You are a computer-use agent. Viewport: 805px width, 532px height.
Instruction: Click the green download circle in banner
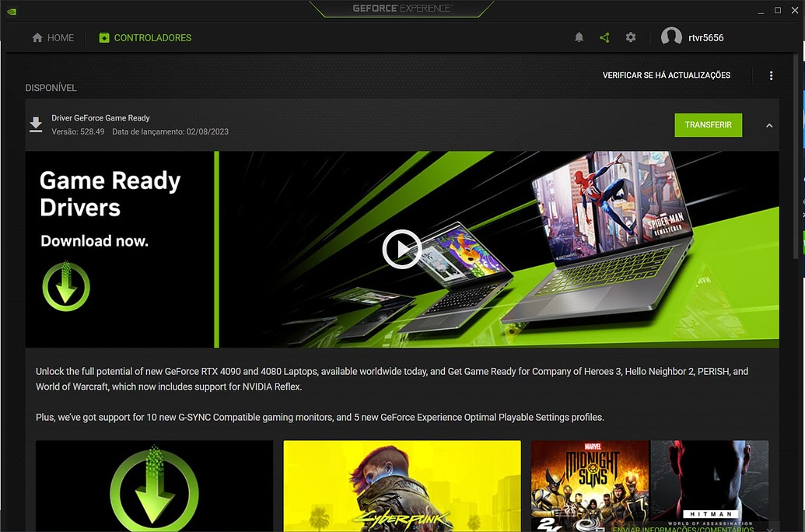coord(66,286)
